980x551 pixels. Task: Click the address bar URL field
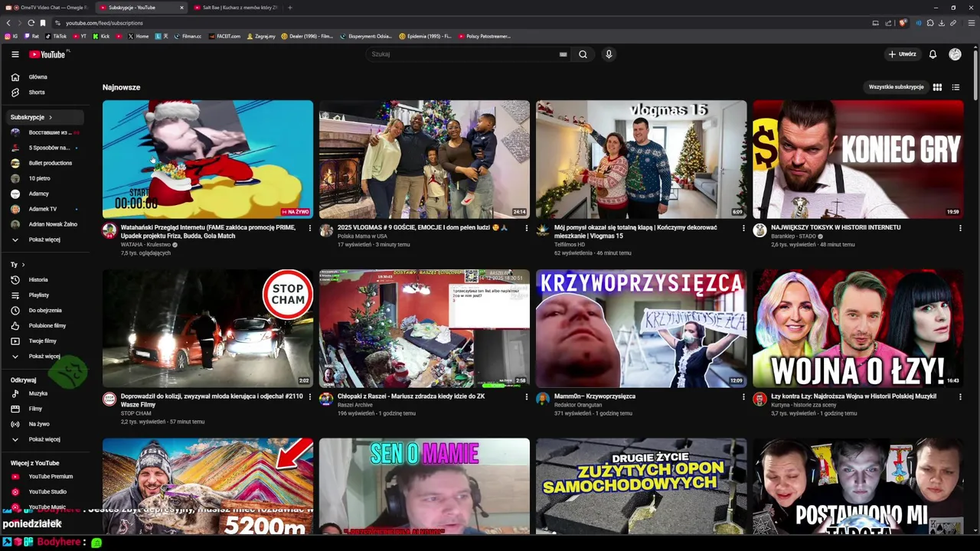pyautogui.click(x=459, y=23)
